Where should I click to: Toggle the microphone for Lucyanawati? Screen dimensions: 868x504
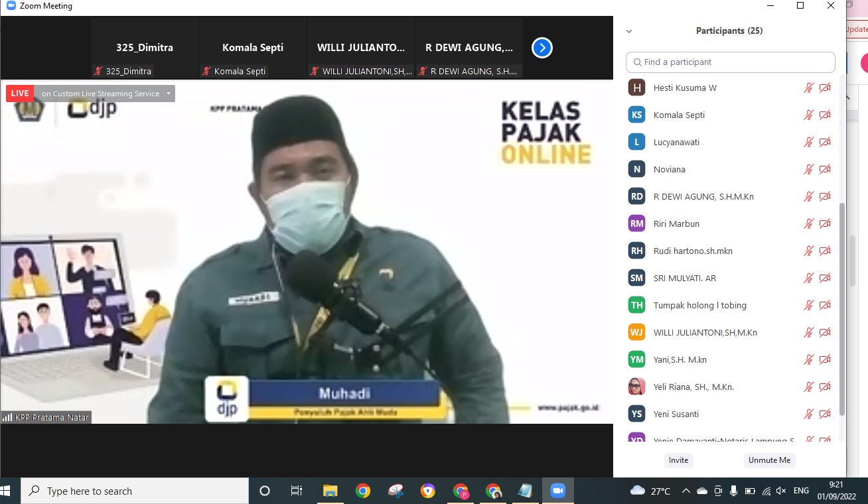tap(808, 142)
